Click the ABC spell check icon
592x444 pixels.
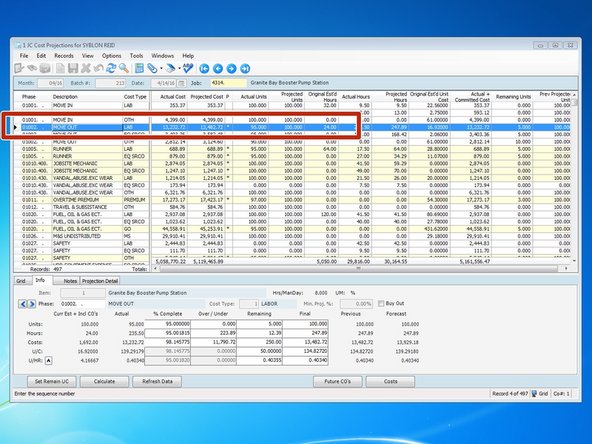(x=188, y=68)
